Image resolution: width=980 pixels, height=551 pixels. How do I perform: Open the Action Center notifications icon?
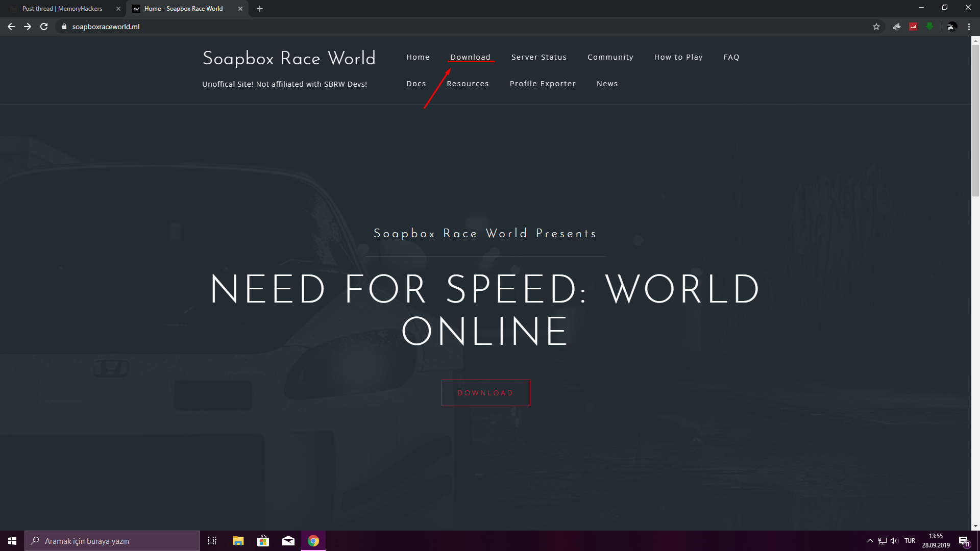[964, 541]
